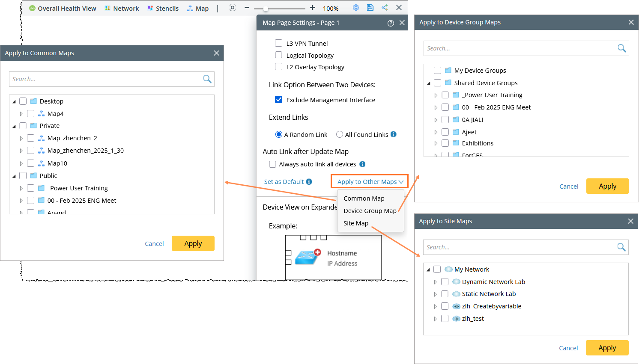Screen dimensions: 639x364
Task: Switch to the Network tab
Action: 122,9
